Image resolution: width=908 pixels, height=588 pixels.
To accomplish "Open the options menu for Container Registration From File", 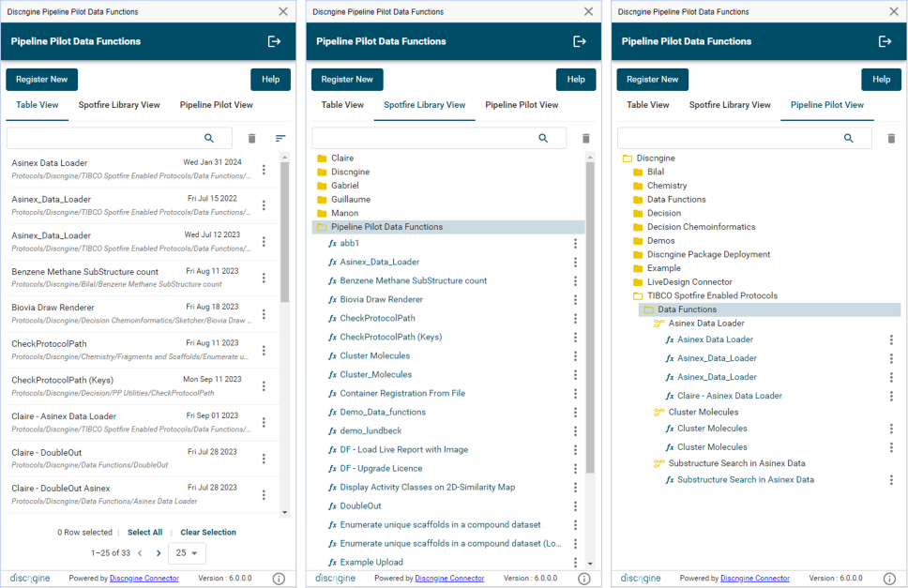I will point(575,394).
